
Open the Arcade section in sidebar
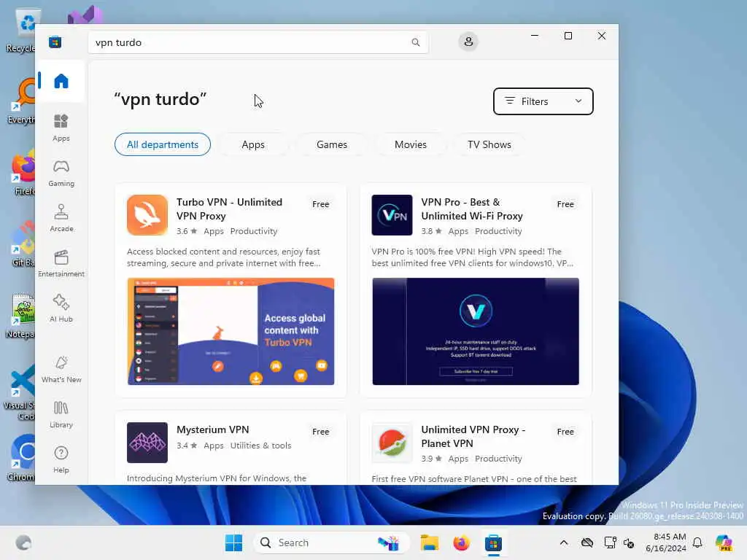pos(61,218)
